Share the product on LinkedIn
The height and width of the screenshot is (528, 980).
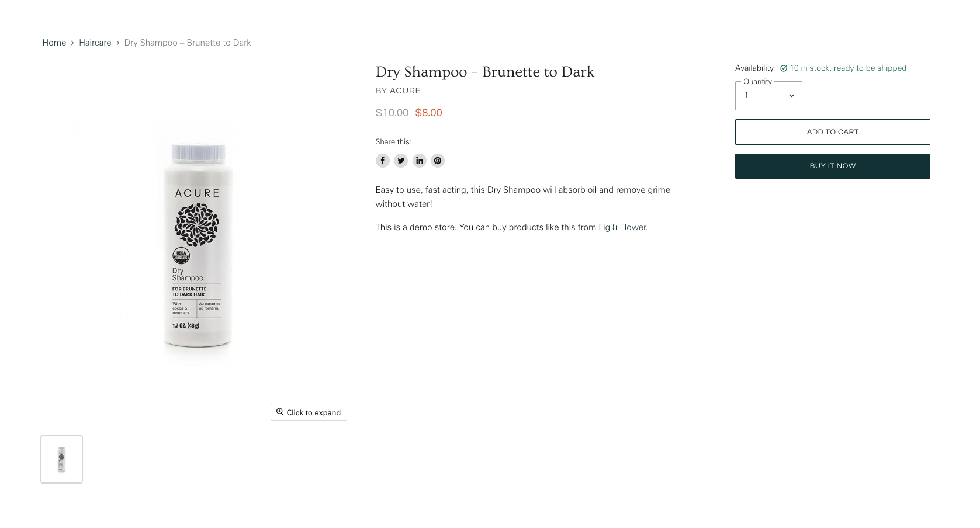click(x=420, y=161)
